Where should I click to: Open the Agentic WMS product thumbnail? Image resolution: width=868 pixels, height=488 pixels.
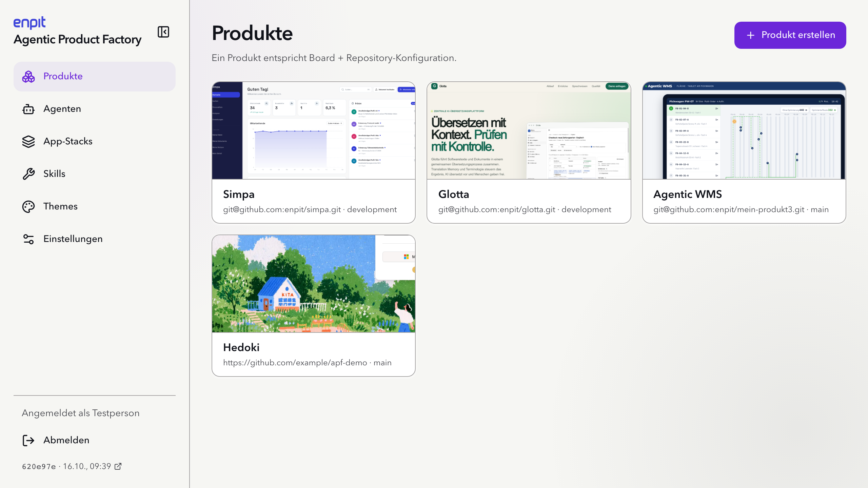(x=744, y=130)
